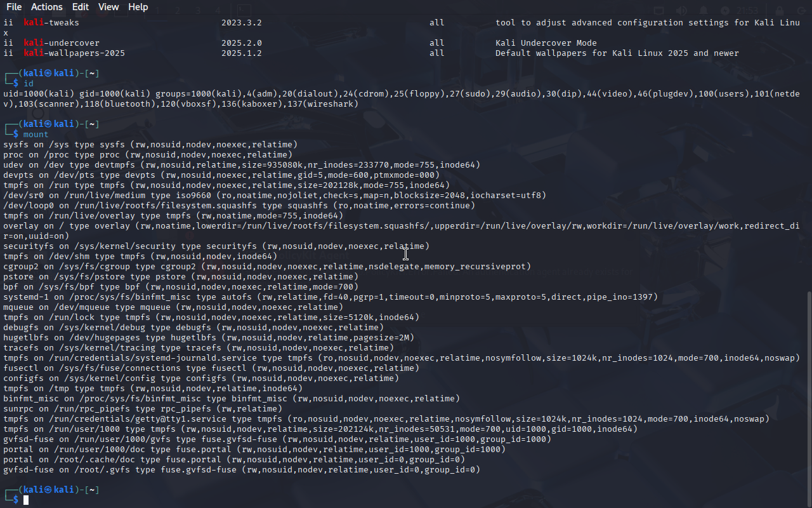Image resolution: width=812 pixels, height=508 pixels.
Task: Click the 'mqueue on /dev/mqueue' line
Action: tap(173, 307)
